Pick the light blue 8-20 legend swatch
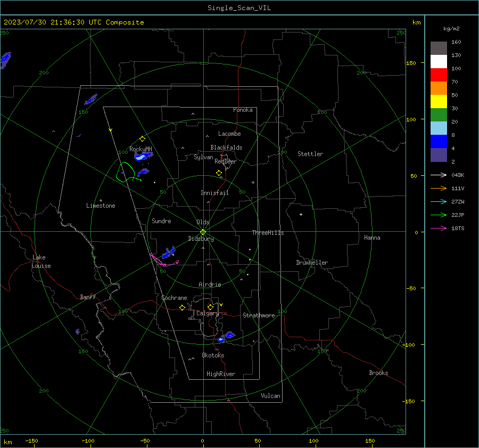Image resolution: width=479 pixels, height=448 pixels. pyautogui.click(x=439, y=128)
